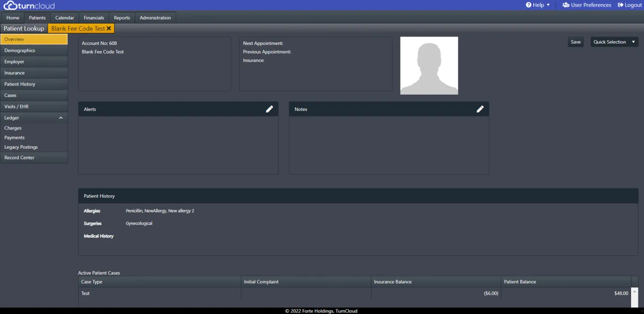
Task: Open the Administration menu
Action: (155, 18)
